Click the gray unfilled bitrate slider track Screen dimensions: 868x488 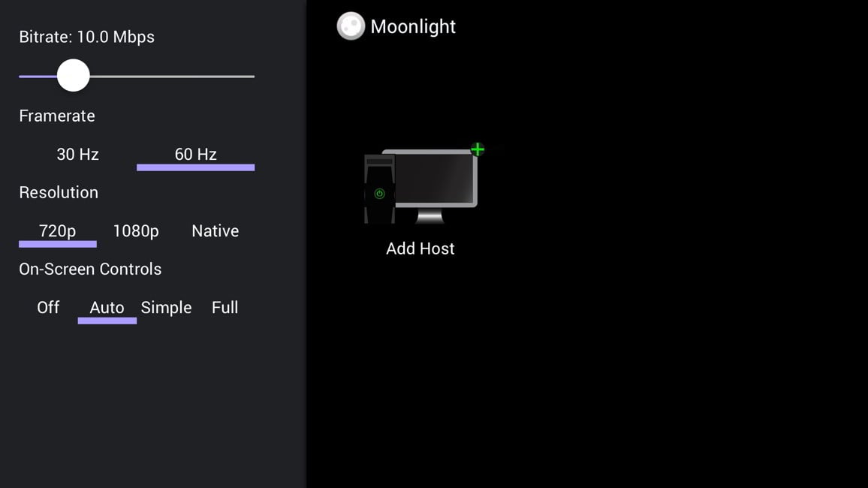[x=172, y=77]
